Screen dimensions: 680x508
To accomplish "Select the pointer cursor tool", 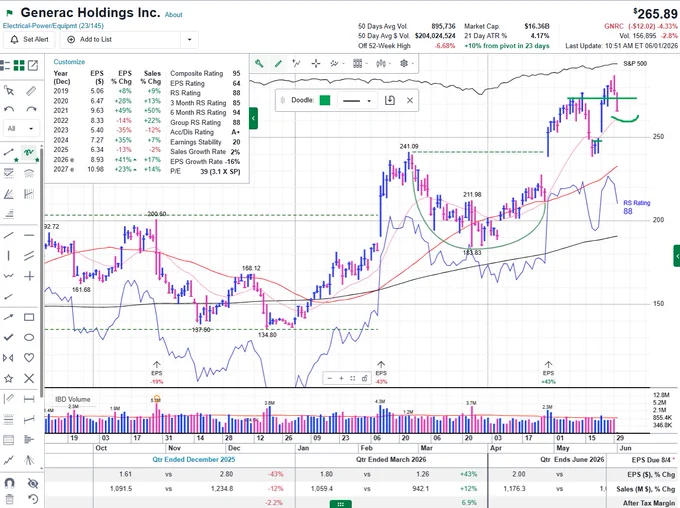I will pos(9,91).
